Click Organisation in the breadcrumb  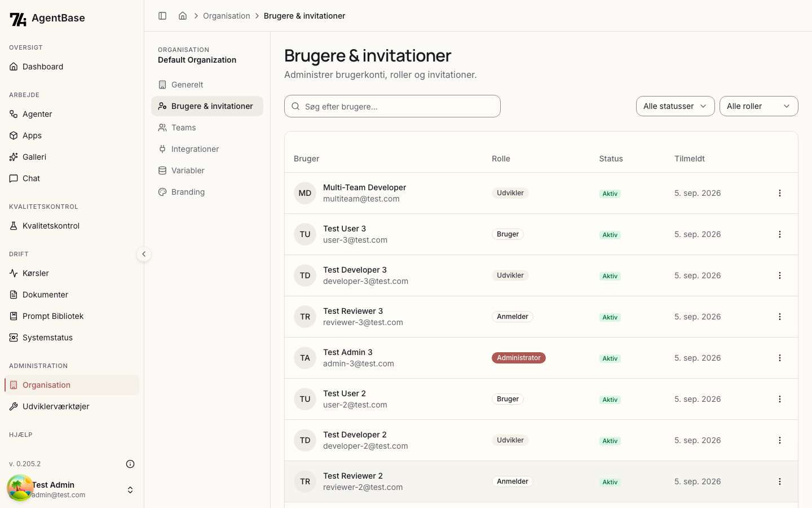pos(227,16)
